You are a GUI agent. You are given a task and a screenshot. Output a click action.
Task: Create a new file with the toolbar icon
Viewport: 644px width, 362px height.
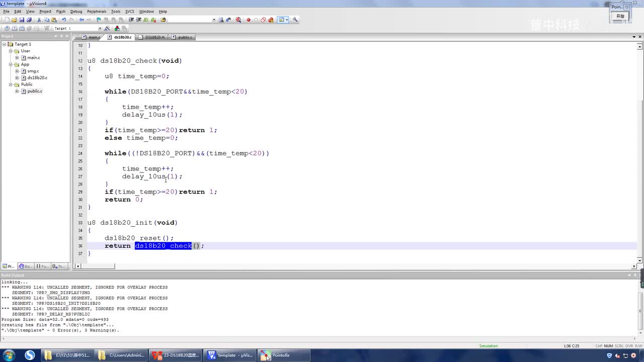point(7,20)
